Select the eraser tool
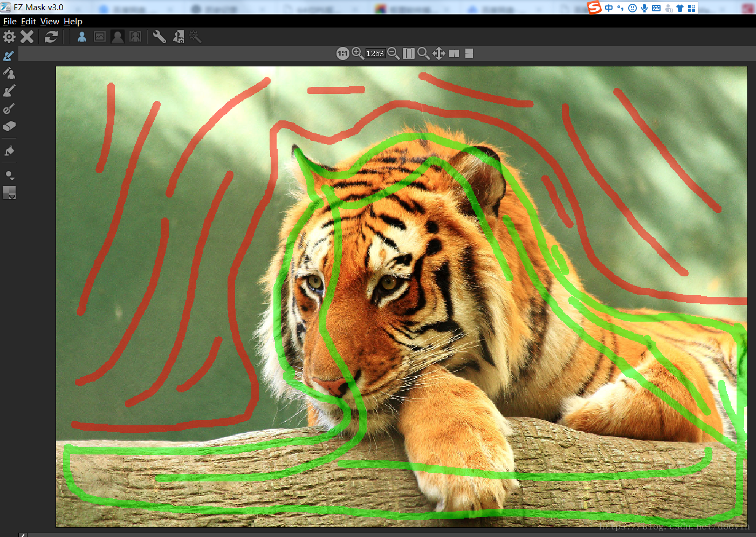Image resolution: width=756 pixels, height=537 pixels. pyautogui.click(x=9, y=126)
